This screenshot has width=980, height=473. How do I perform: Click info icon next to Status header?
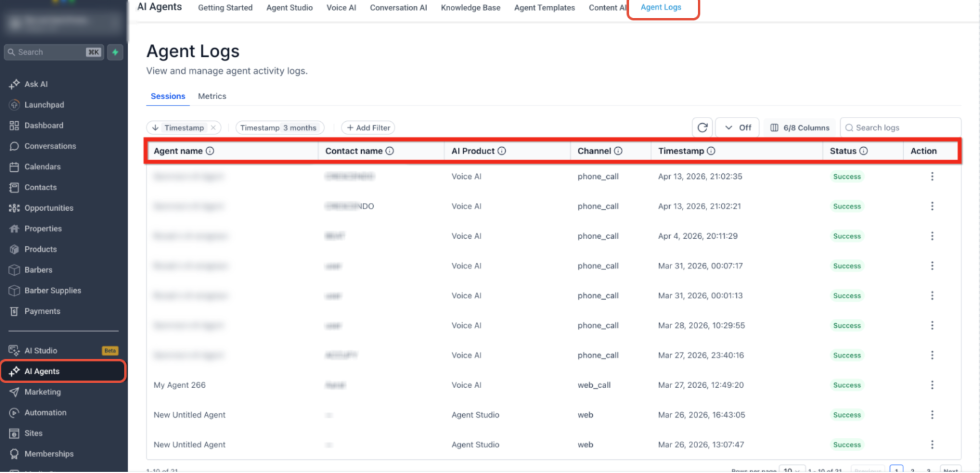pyautogui.click(x=863, y=151)
